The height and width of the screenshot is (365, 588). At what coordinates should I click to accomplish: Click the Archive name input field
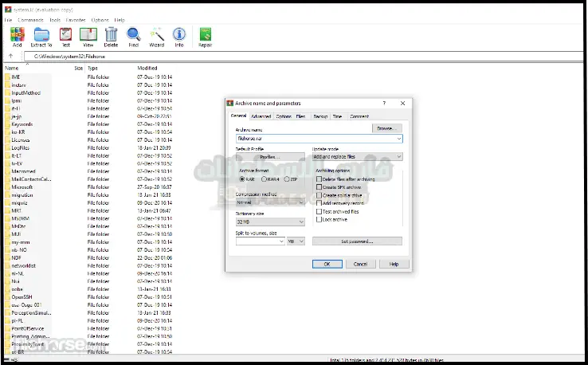coord(315,138)
